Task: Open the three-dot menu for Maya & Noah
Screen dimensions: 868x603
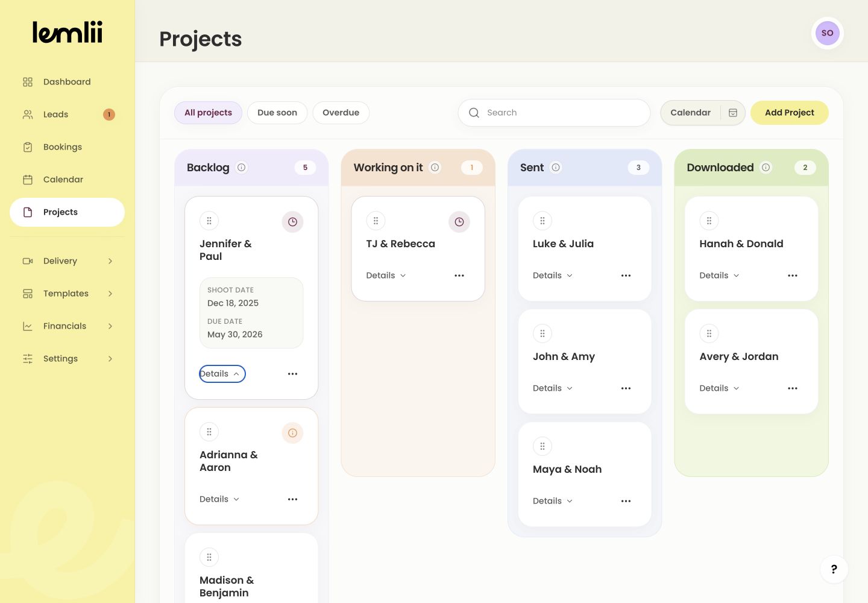Action: click(x=626, y=501)
